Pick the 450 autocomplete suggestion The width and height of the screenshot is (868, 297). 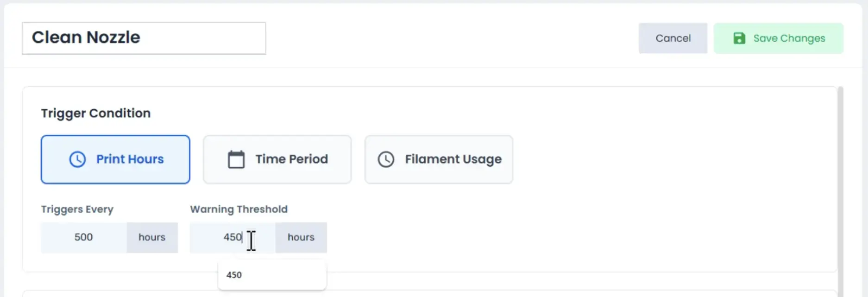click(x=272, y=275)
